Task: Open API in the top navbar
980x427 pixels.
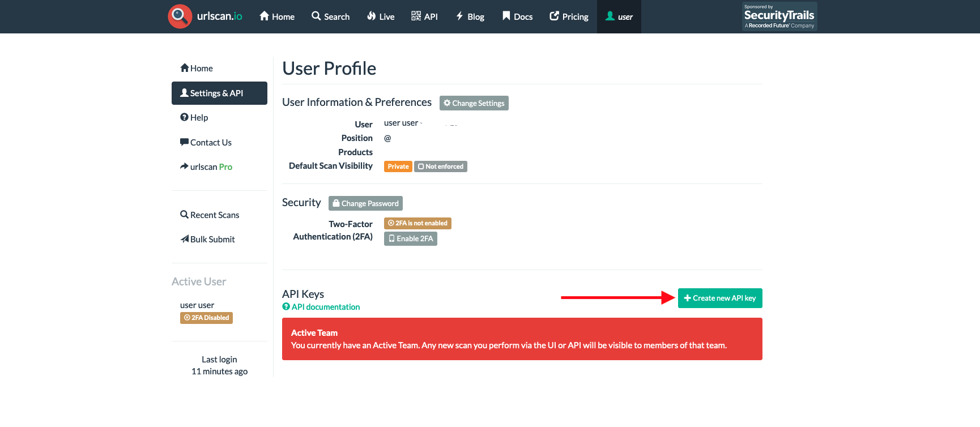Action: tap(424, 16)
